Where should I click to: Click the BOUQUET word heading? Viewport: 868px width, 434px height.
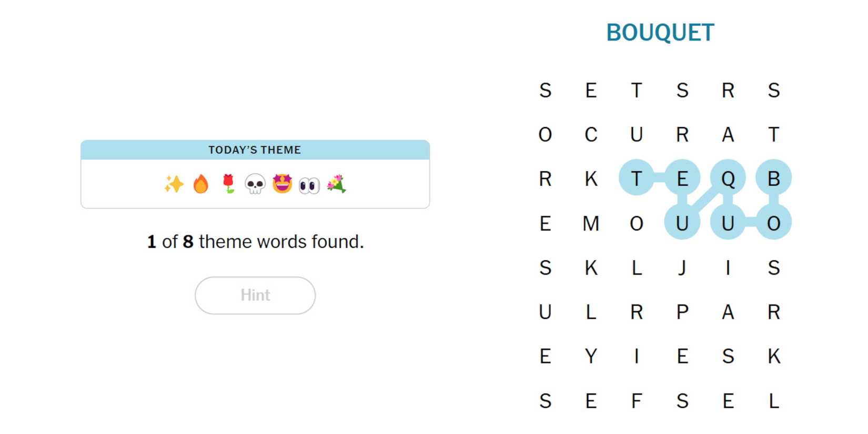point(660,33)
